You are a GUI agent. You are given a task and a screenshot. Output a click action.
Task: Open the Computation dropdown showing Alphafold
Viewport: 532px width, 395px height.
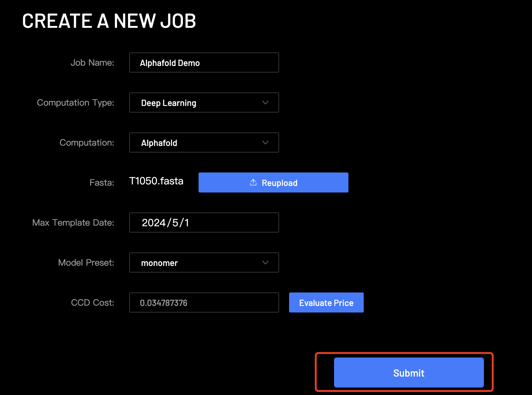[x=204, y=142]
